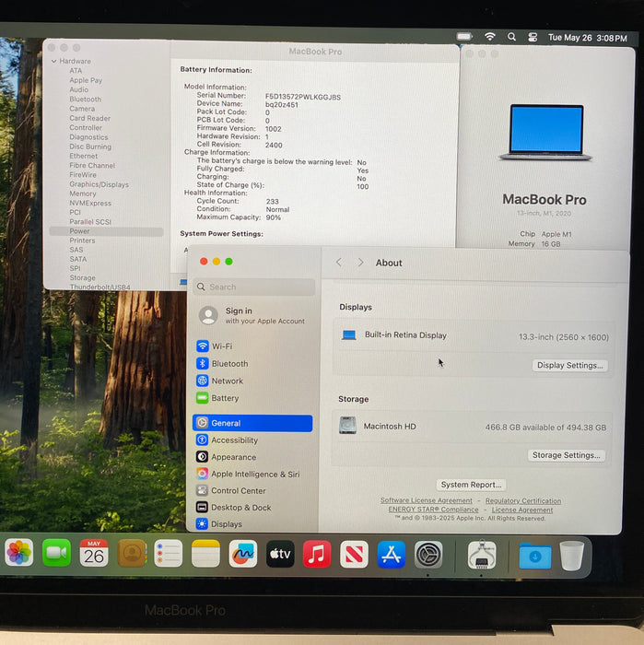Image resolution: width=644 pixels, height=645 pixels.
Task: Open Notes app in the Dock
Action: 205,554
